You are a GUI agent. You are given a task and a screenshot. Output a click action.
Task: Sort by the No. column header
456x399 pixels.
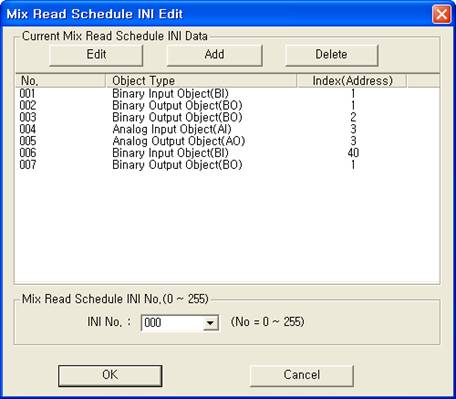pyautogui.click(x=60, y=81)
